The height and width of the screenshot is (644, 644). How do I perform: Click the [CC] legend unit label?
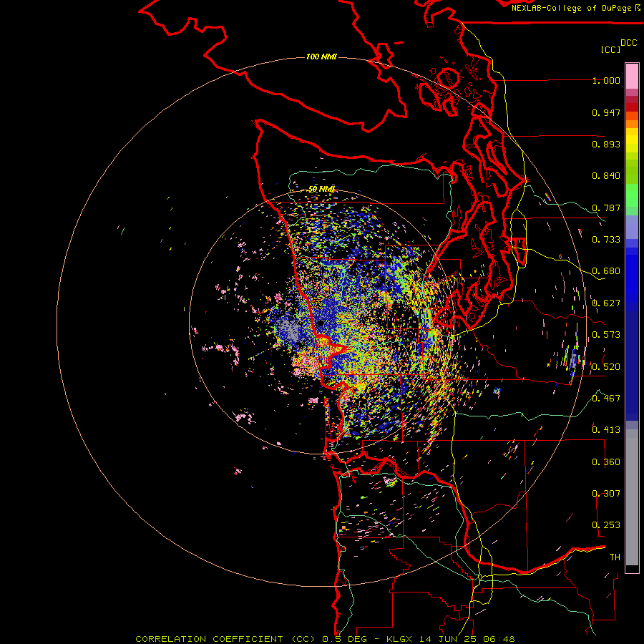[610, 49]
